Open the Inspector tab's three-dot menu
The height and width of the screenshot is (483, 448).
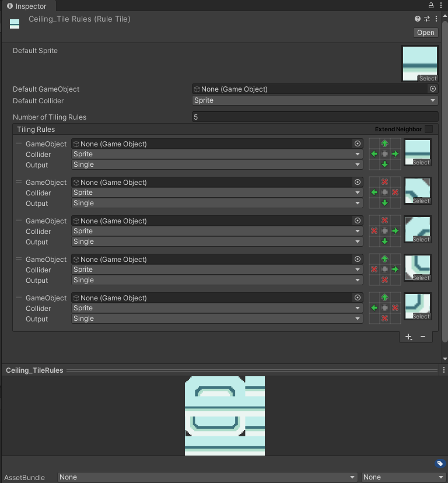tap(442, 5)
